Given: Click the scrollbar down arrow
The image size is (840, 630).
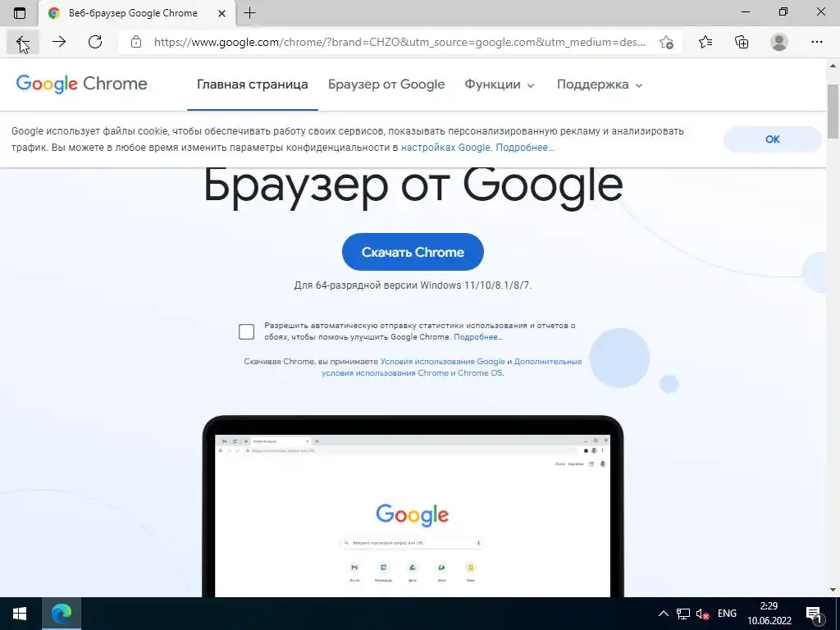Looking at the screenshot, I should point(833,591).
